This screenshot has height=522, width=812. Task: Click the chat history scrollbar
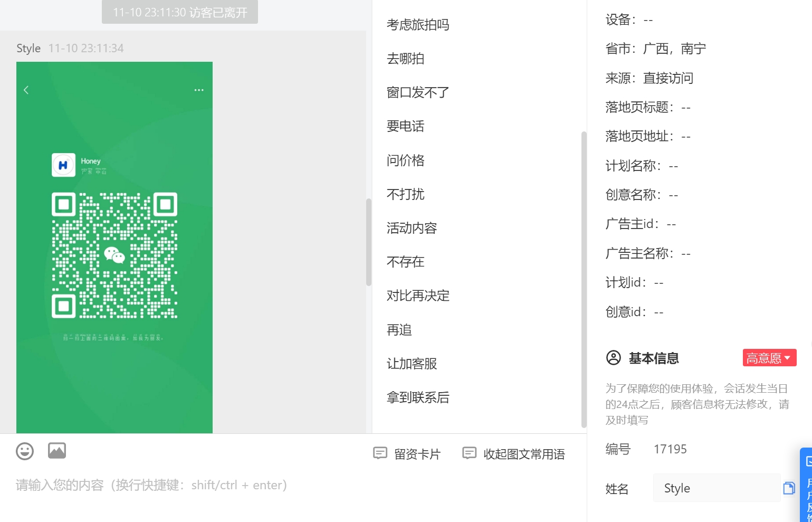369,242
